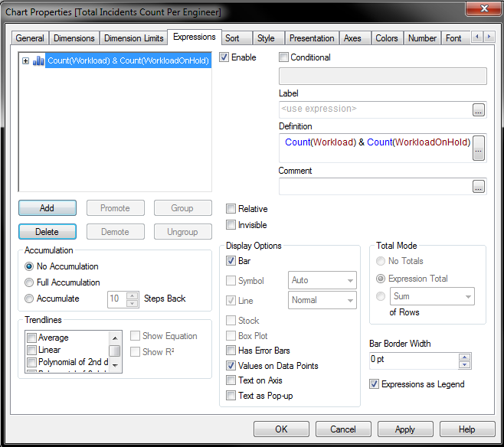Select the Count(Workload) & Count(WorkloadOnHold) expression row
This screenshot has height=447, width=504.
128,60
